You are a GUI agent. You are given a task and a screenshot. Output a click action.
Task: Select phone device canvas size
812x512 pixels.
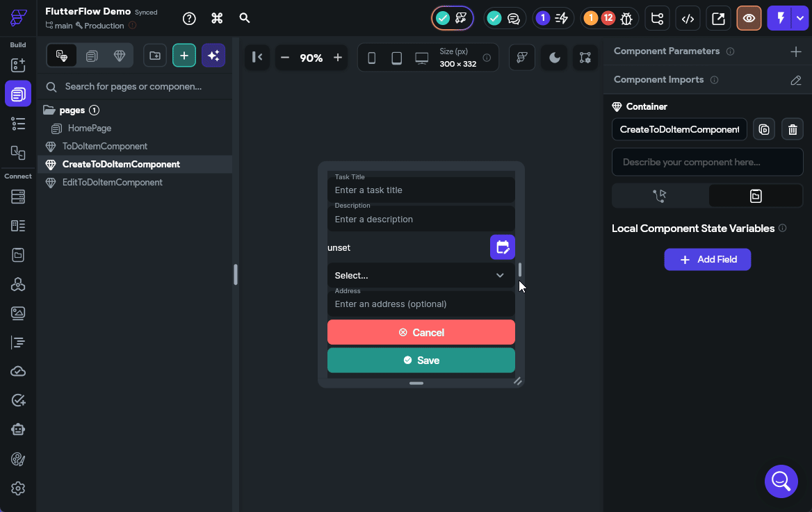(x=371, y=58)
